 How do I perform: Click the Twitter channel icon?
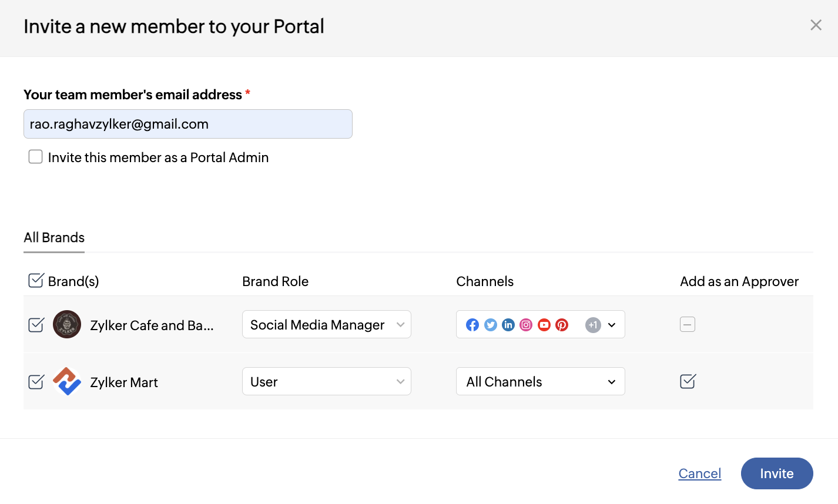(x=491, y=325)
